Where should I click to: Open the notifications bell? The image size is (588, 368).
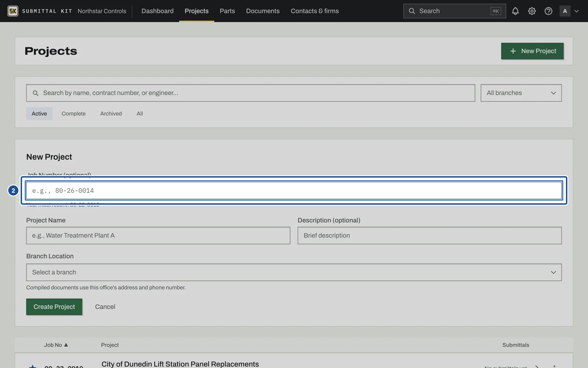point(515,11)
